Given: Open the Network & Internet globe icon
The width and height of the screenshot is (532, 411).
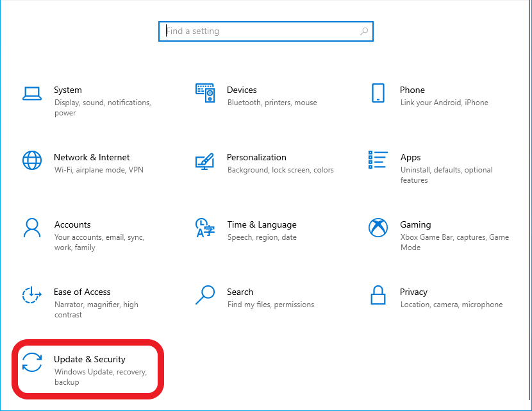Looking at the screenshot, I should [x=32, y=160].
